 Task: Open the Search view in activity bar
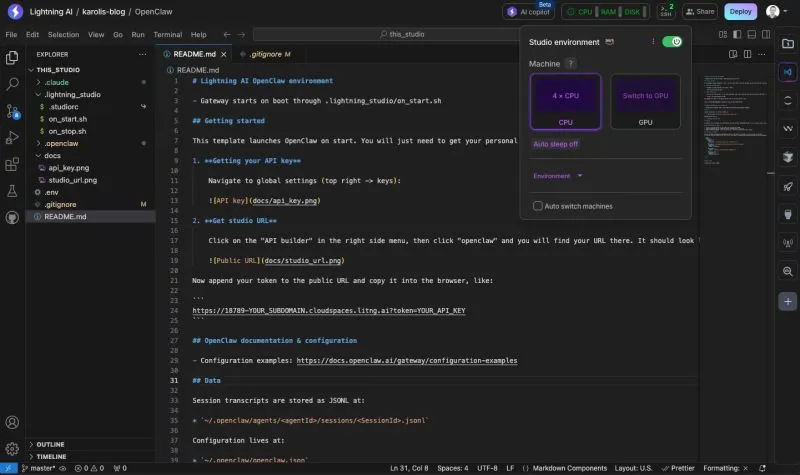tap(12, 85)
